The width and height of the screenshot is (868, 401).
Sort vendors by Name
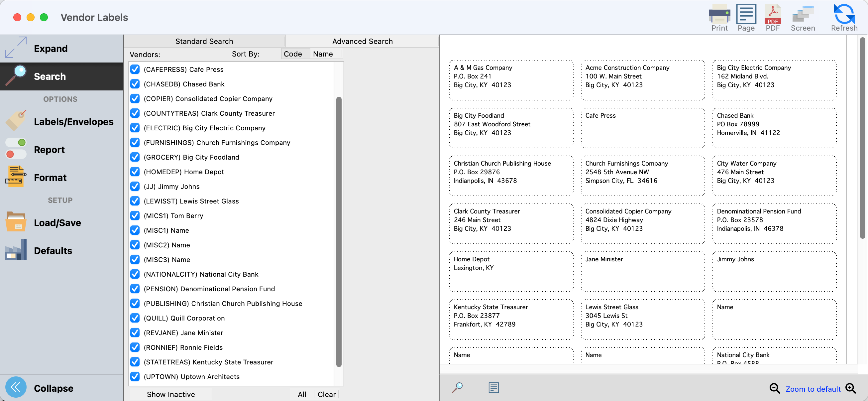(323, 54)
